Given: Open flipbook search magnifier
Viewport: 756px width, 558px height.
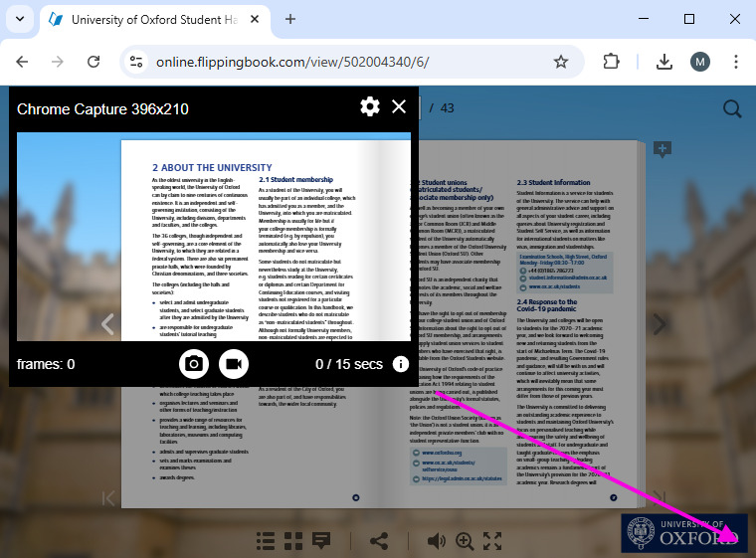Looking at the screenshot, I should point(732,109).
